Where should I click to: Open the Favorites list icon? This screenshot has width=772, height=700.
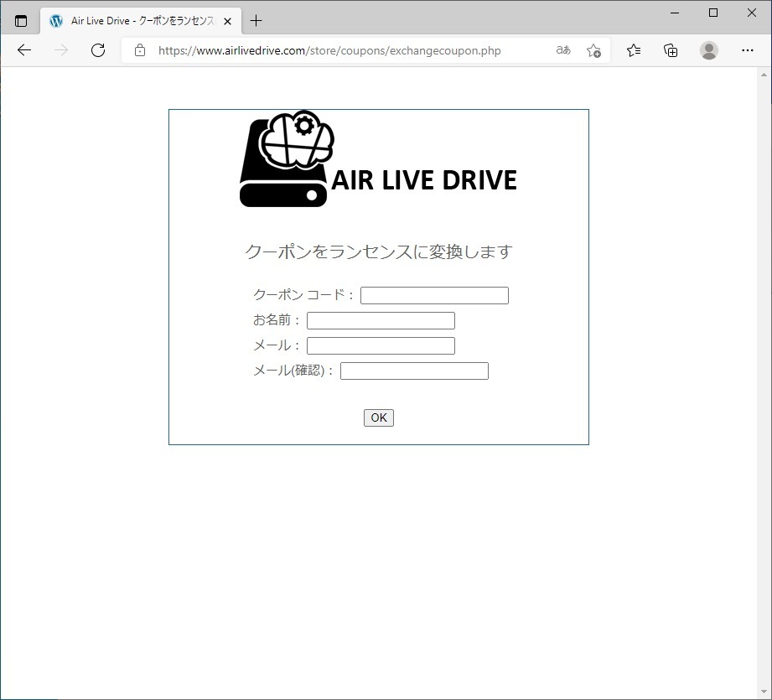point(634,50)
